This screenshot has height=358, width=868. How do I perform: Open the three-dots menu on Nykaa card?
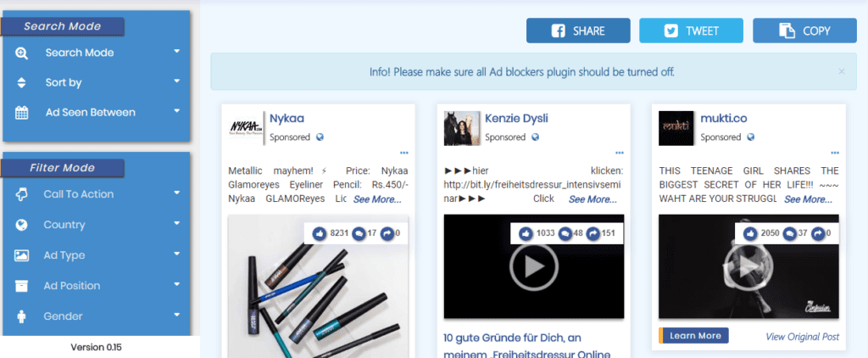tap(403, 153)
